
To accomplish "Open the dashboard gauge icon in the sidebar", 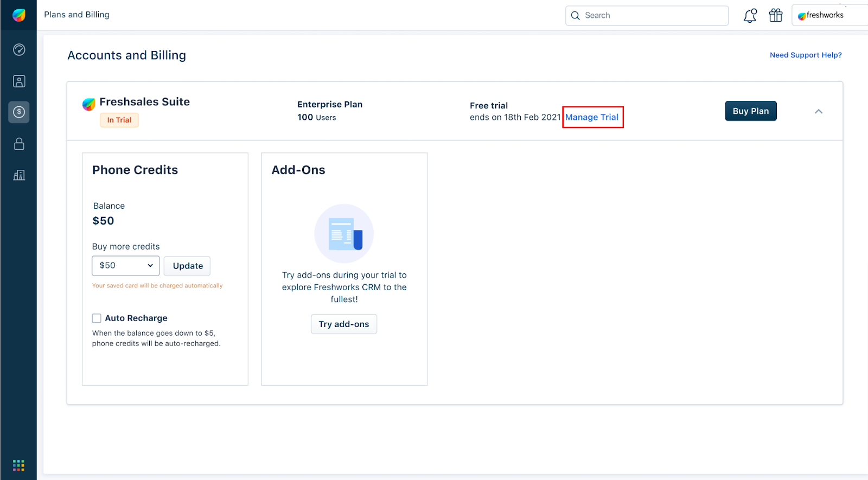I will [x=19, y=50].
